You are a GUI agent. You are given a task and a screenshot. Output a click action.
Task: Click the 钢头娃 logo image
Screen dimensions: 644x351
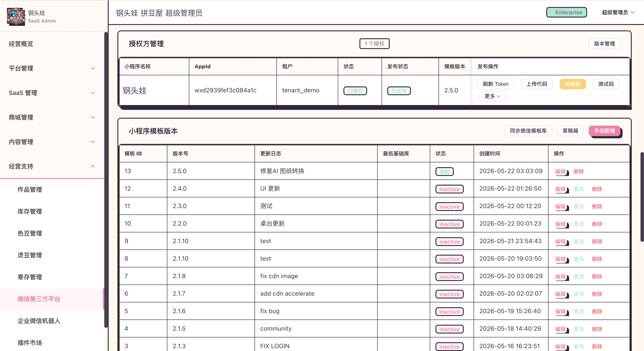tap(16, 16)
